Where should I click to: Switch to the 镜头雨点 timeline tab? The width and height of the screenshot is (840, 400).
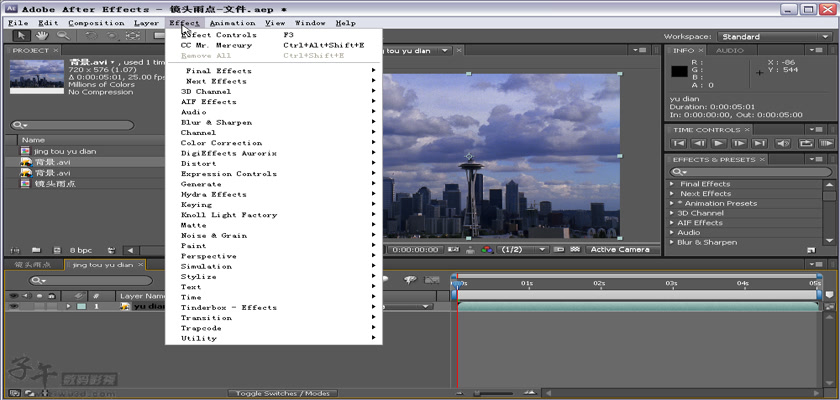click(x=33, y=265)
